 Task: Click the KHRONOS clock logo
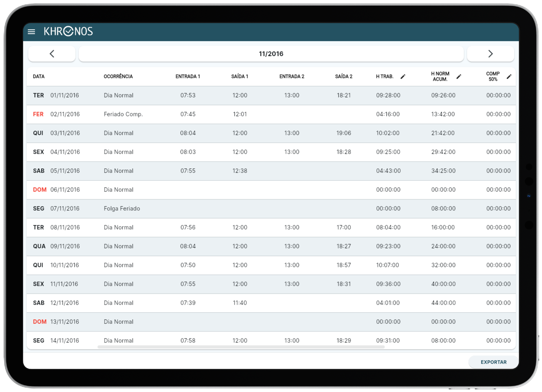[69, 31]
